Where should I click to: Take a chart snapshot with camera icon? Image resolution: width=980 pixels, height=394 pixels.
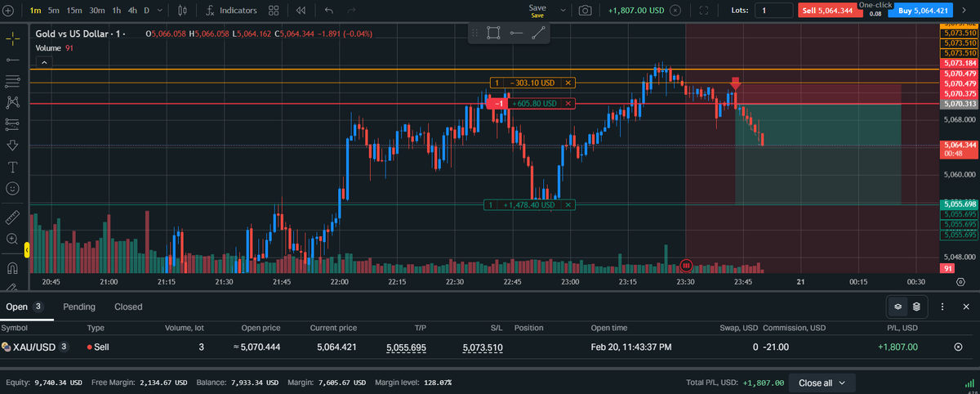[x=586, y=11]
